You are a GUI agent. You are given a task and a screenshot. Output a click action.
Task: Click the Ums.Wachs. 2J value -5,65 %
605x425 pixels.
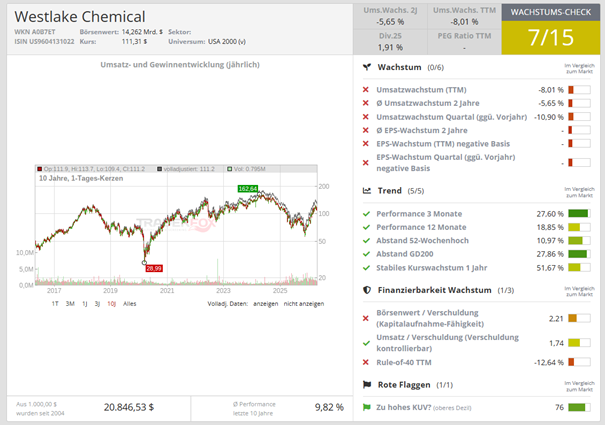390,22
